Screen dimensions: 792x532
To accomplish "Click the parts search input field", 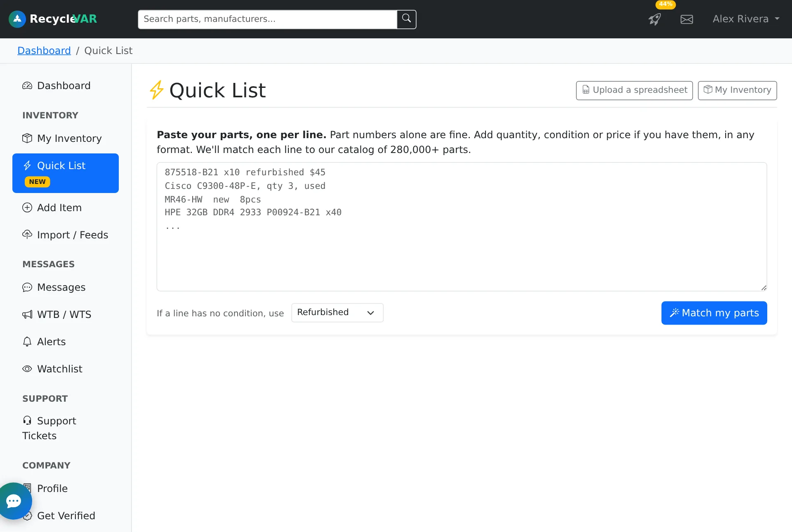I will 267,19.
